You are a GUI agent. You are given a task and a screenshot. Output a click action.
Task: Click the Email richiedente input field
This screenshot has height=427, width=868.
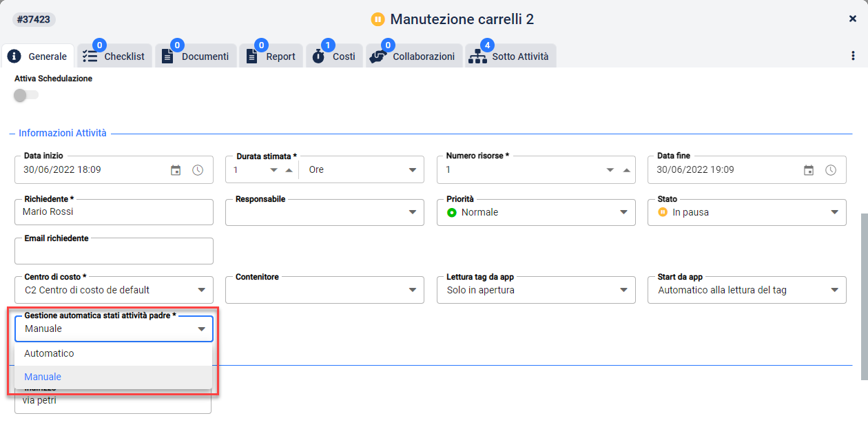[x=114, y=251]
